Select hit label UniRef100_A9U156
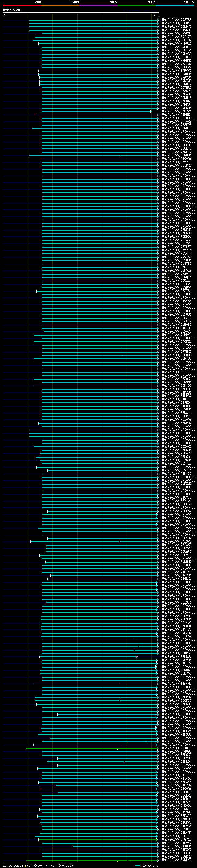Viewport: 197px width, 868px height. point(176,50)
